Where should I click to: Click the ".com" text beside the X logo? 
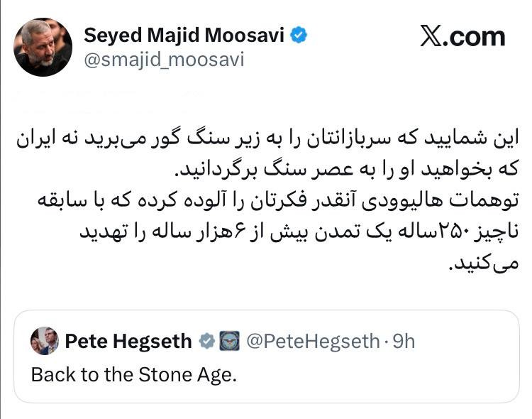pos(477,36)
